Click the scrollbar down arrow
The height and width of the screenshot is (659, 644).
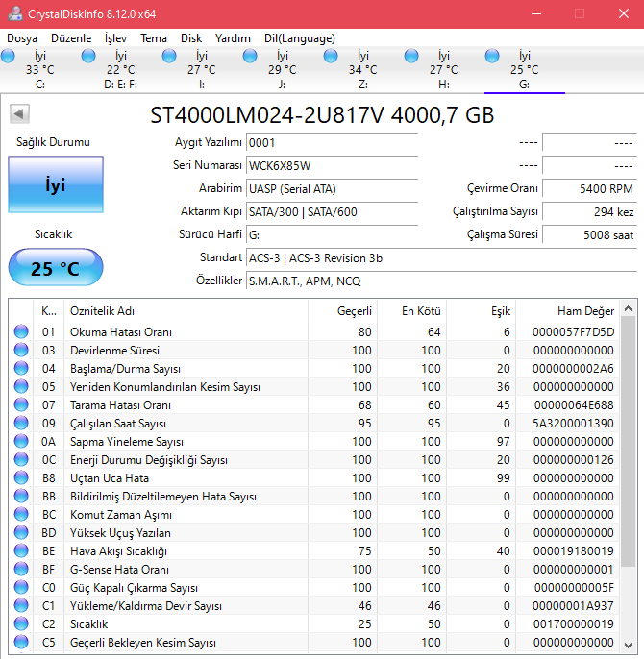pyautogui.click(x=628, y=645)
